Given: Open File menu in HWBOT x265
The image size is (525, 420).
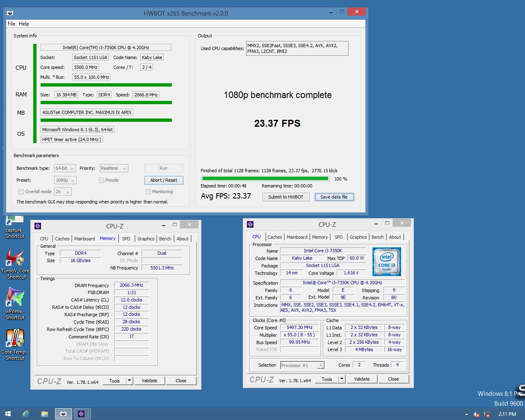Looking at the screenshot, I should coord(11,24).
